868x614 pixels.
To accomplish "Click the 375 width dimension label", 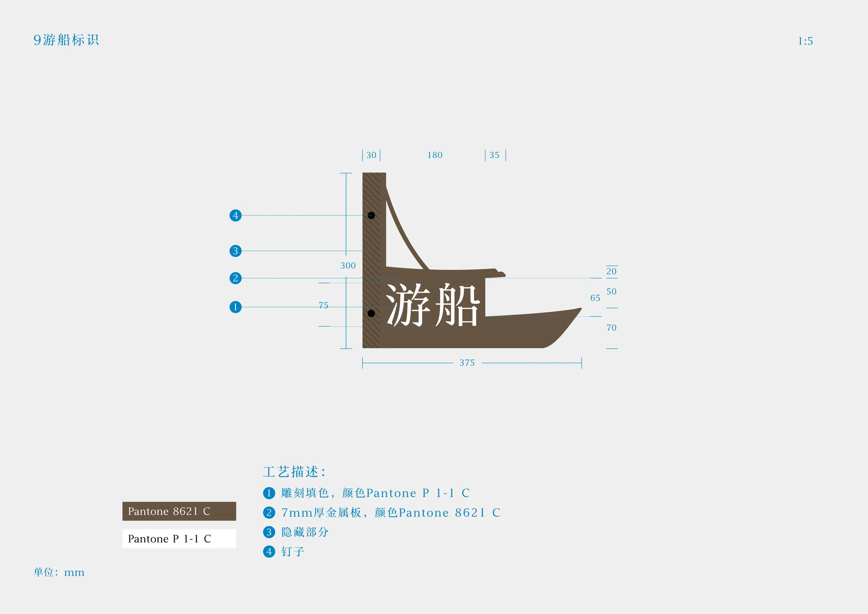I will [467, 363].
